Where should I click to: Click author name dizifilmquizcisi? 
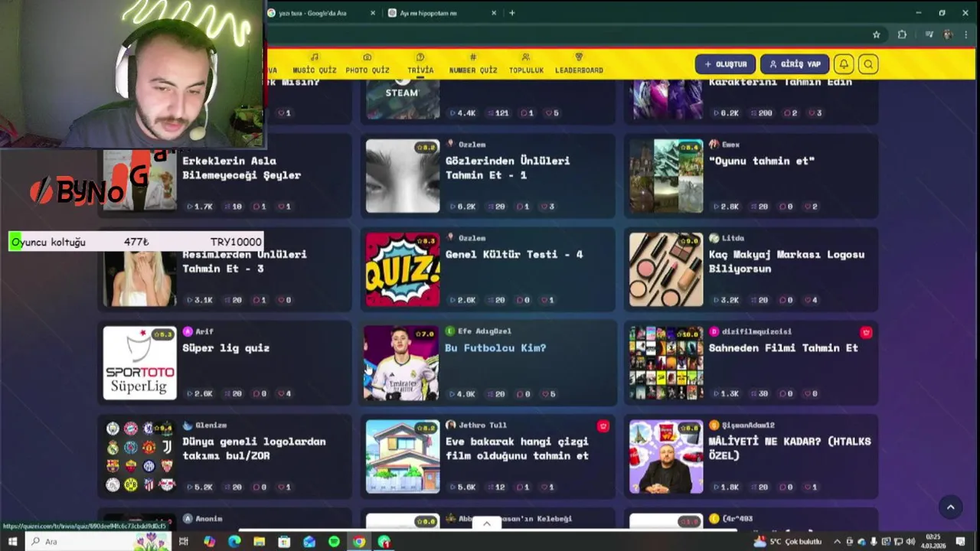pyautogui.click(x=756, y=331)
